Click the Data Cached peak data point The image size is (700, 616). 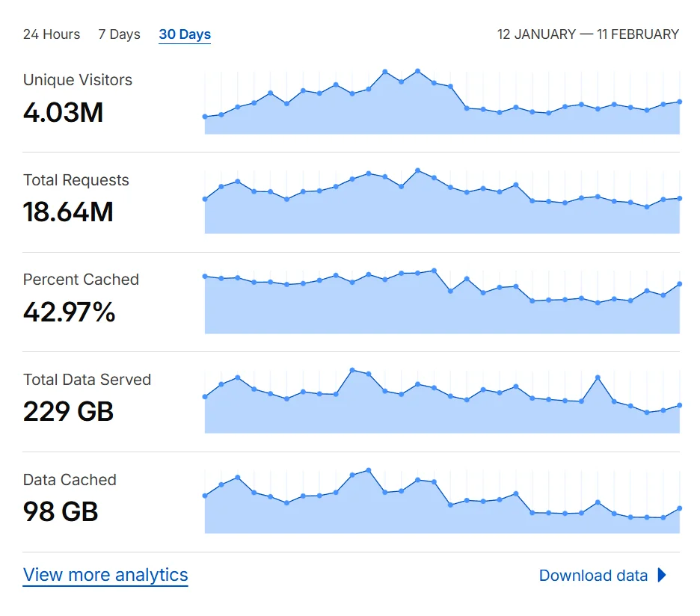click(x=368, y=470)
